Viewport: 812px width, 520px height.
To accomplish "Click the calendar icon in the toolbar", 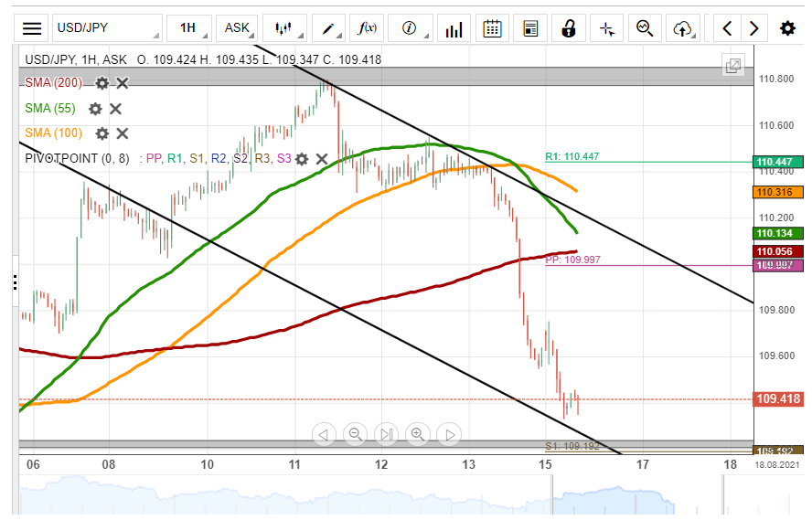I will 492,28.
